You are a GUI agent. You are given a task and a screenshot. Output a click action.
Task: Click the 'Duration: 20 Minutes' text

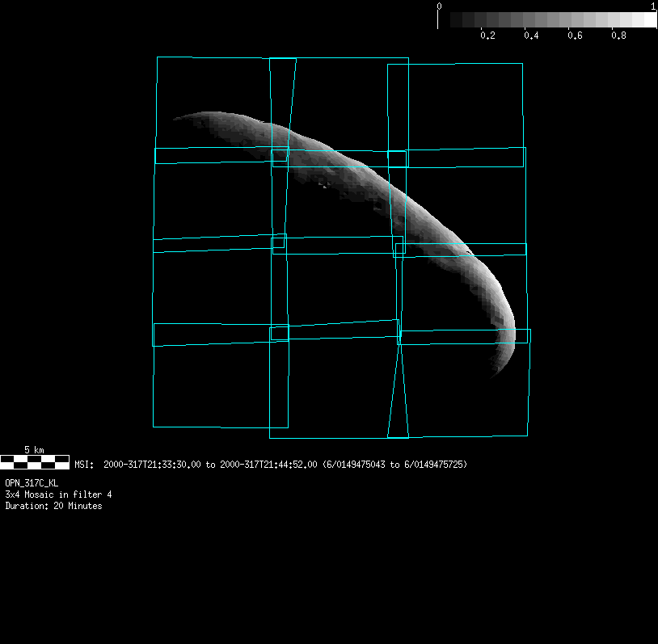pos(53,506)
